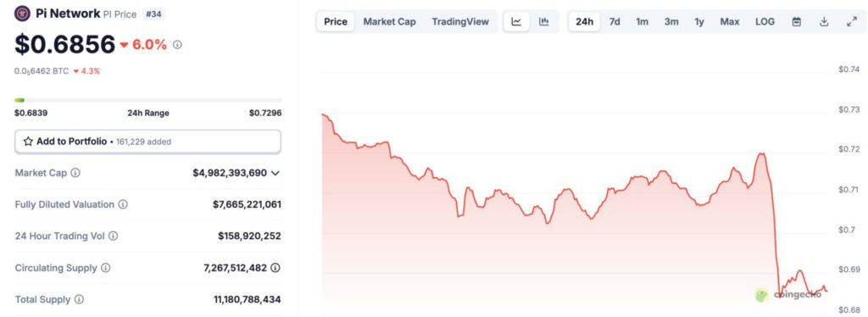The height and width of the screenshot is (317, 868).
Task: Select the Max time range
Action: pyautogui.click(x=730, y=21)
